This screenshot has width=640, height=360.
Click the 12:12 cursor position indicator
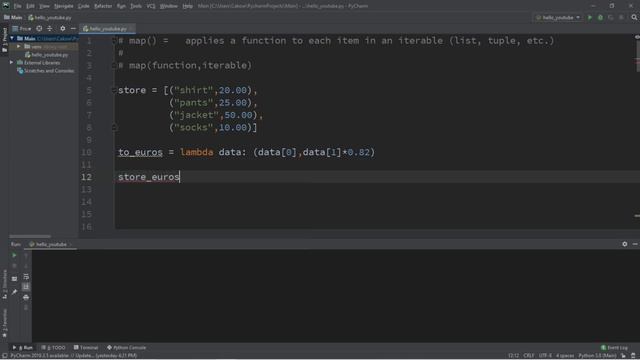[513, 356]
